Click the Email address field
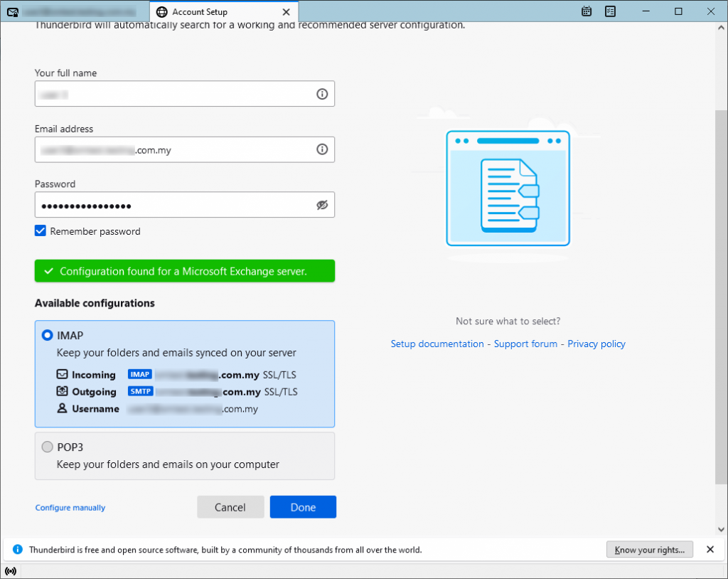728x579 pixels. 184,149
